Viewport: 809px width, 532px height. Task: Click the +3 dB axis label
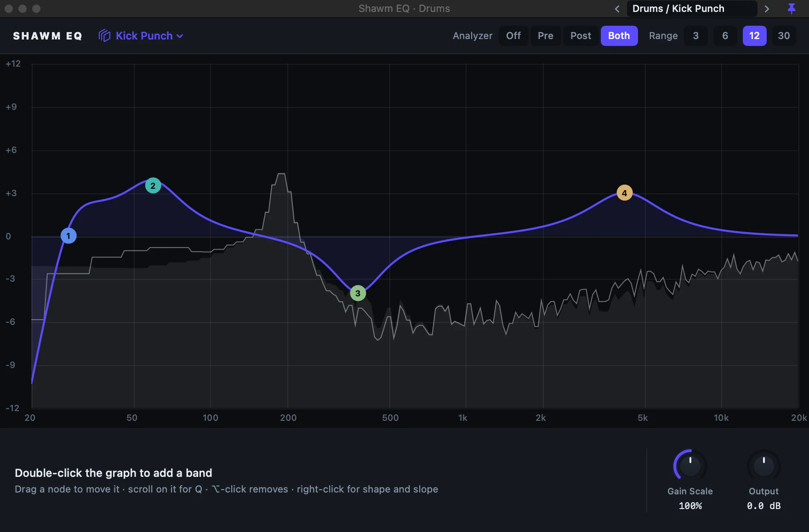coord(11,193)
